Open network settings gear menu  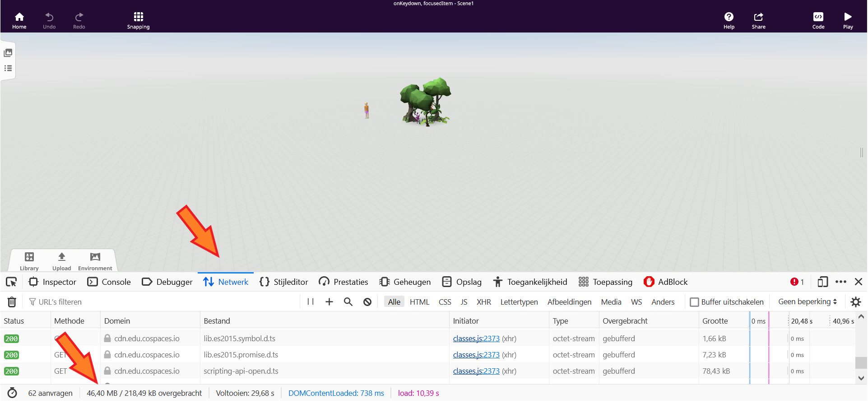(855, 302)
